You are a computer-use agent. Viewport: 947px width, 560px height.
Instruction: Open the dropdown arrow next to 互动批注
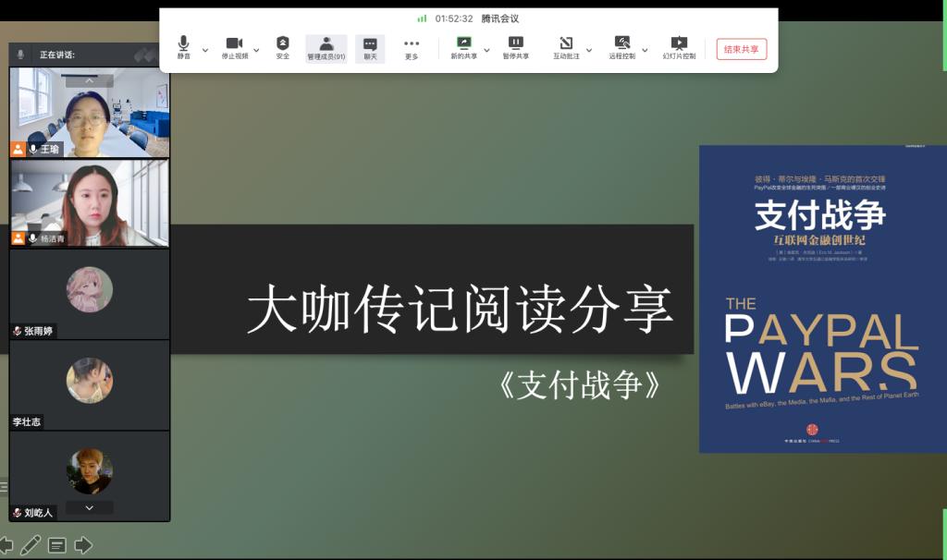pos(589,50)
